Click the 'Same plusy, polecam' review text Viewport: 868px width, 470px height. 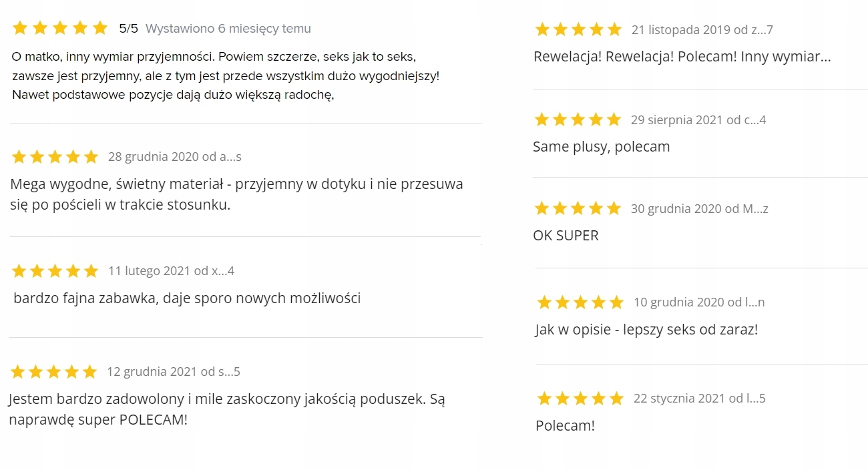601,147
